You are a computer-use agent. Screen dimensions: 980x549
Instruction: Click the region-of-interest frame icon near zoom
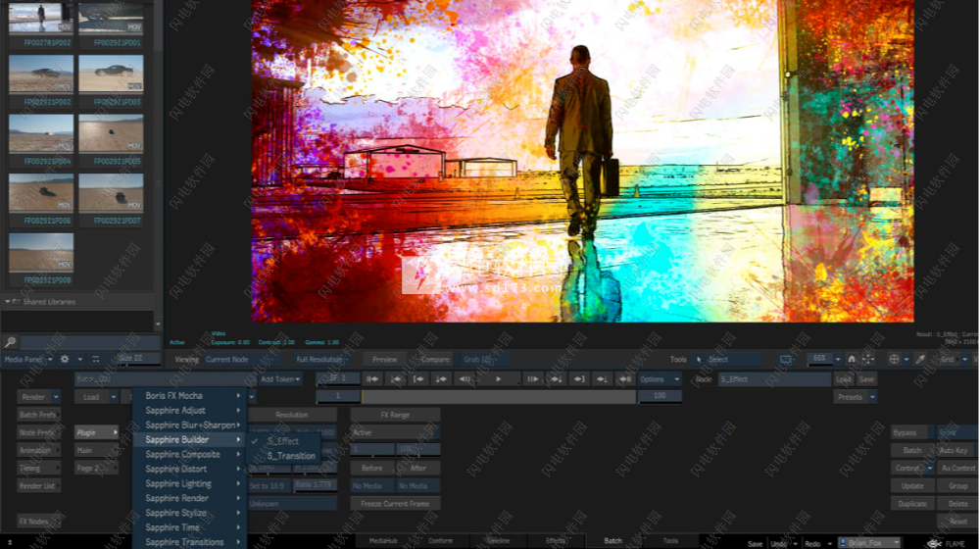pyautogui.click(x=786, y=359)
